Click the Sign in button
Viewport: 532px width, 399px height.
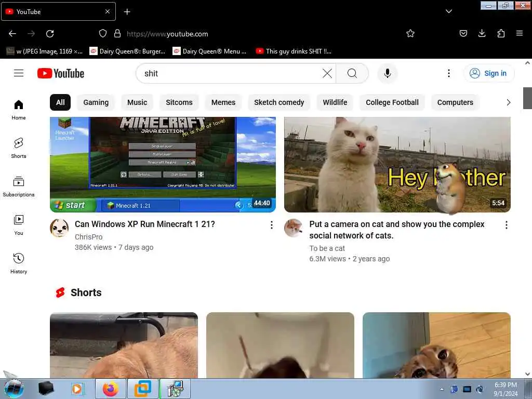489,73
